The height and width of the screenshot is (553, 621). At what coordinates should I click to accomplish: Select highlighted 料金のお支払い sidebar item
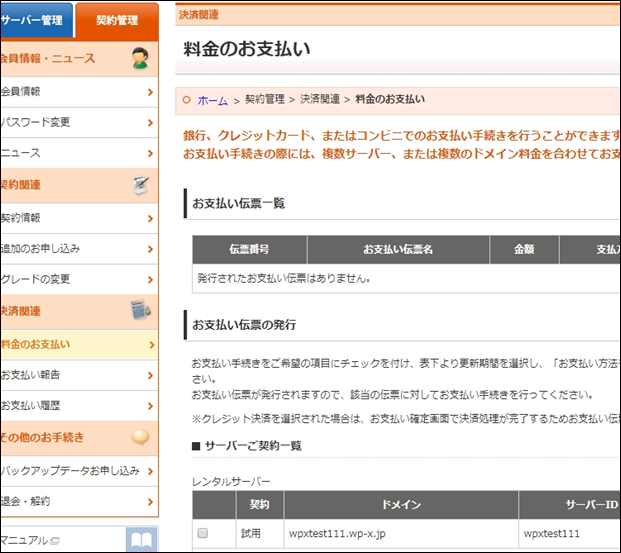tap(79, 345)
